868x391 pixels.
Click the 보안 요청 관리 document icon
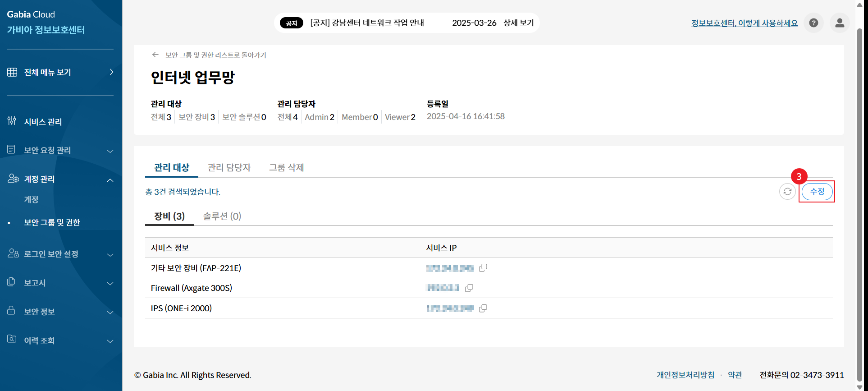pyautogui.click(x=12, y=149)
